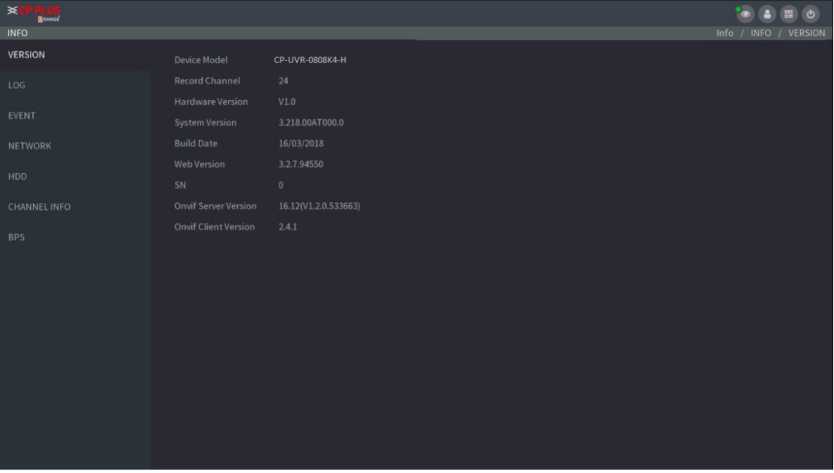Viewport: 834px width, 473px height.
Task: Click the SN value 0
Action: coord(281,185)
